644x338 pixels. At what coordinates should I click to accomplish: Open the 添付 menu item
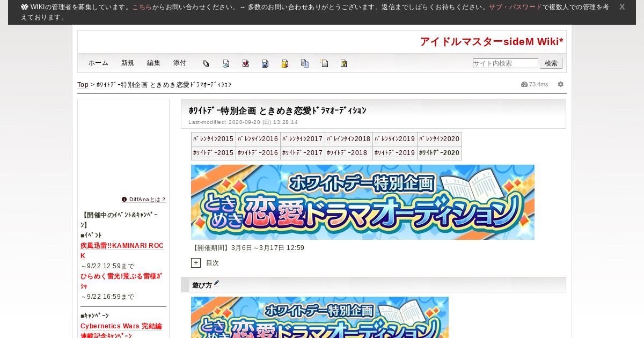pos(180,63)
